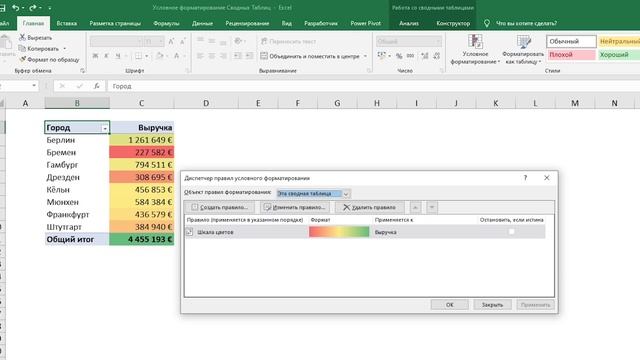
Task: Click the fill color bucket icon
Action: [160, 56]
